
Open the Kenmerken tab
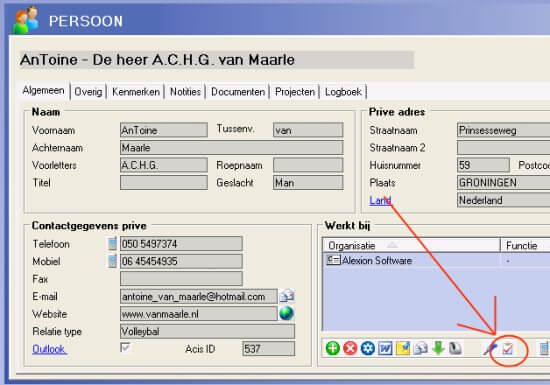pos(136,92)
